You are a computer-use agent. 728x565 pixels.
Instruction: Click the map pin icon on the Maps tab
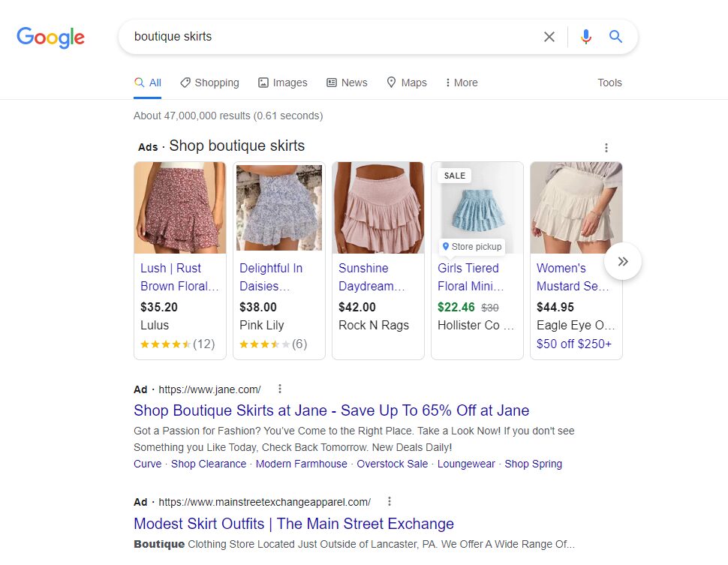coord(391,83)
